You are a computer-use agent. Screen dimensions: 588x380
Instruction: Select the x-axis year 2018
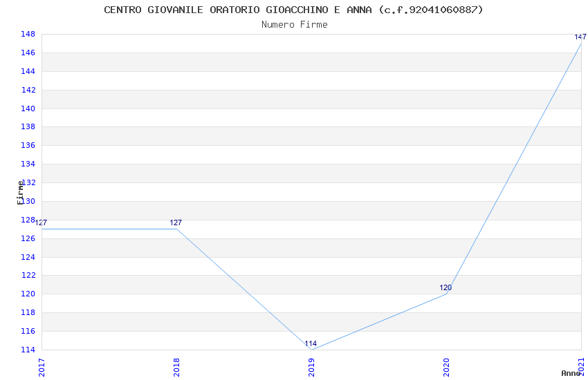176,368
